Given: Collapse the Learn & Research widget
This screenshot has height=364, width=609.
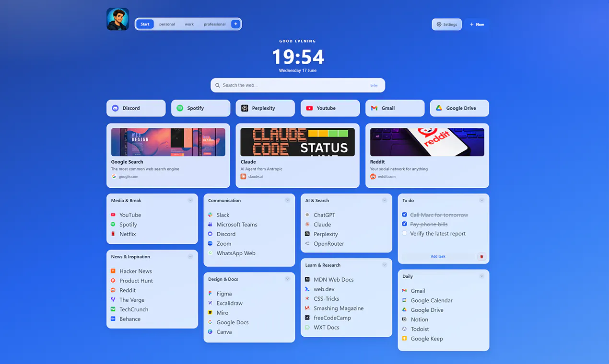Looking at the screenshot, I should [385, 265].
